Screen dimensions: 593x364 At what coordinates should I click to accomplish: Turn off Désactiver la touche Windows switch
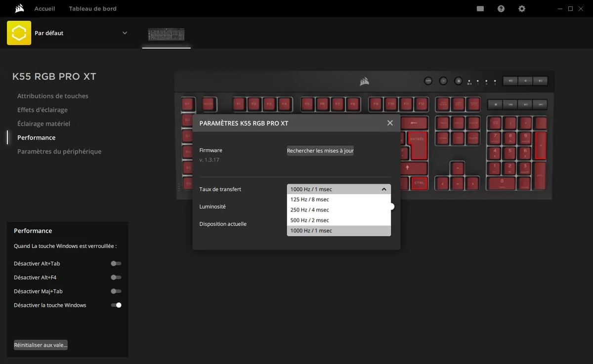point(116,305)
